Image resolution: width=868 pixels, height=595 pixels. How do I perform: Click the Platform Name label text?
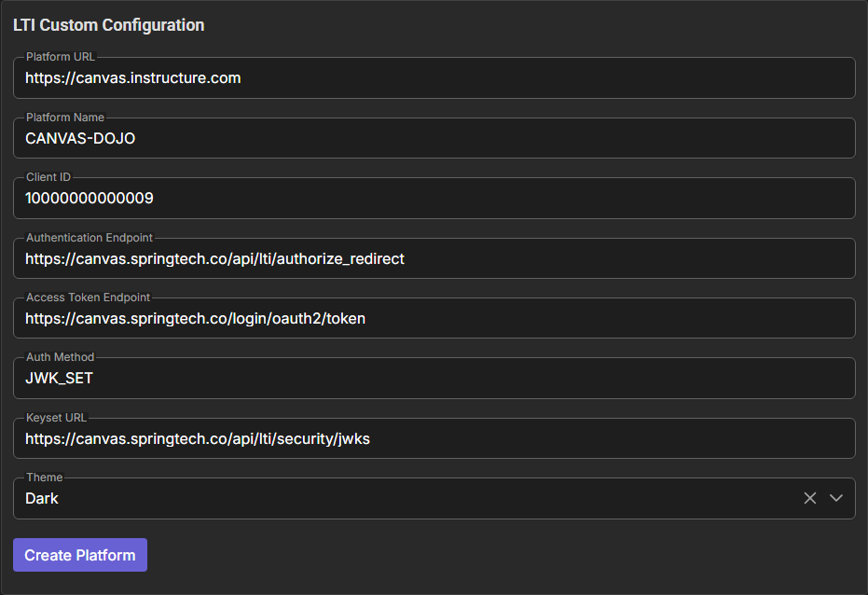(65, 118)
